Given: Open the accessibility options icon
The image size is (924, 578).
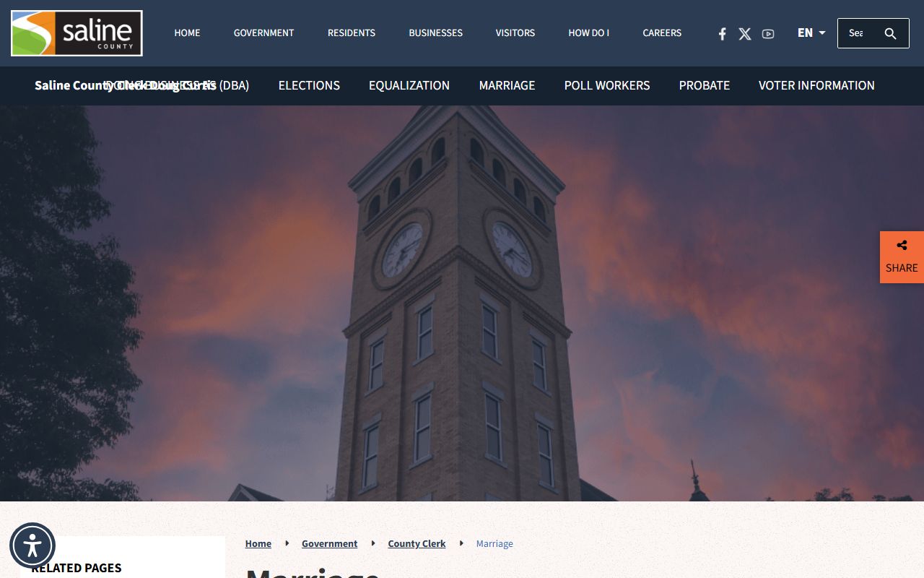Looking at the screenshot, I should click(32, 545).
